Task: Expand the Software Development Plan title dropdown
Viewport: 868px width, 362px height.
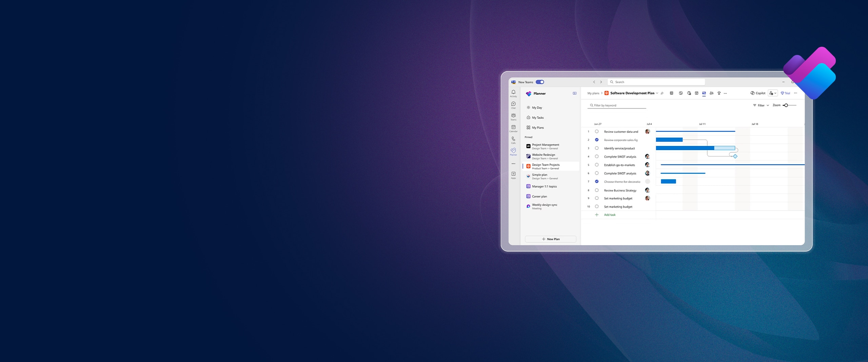Action: pos(657,93)
